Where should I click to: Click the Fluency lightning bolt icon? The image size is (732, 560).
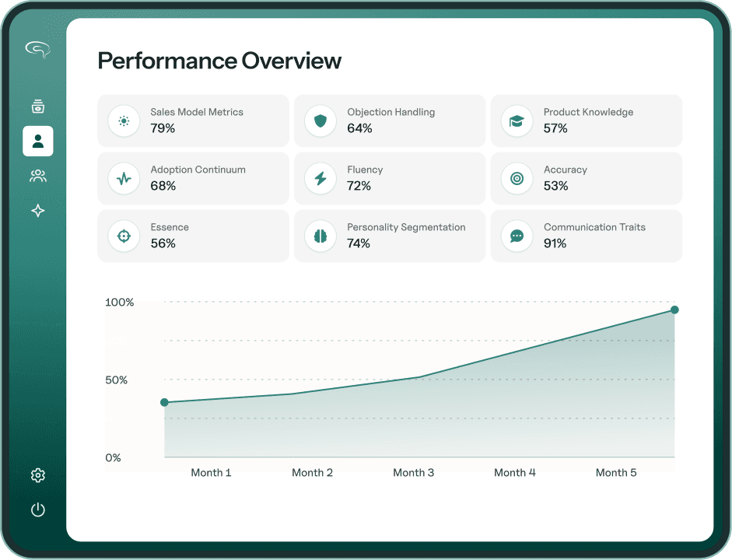coord(320,179)
